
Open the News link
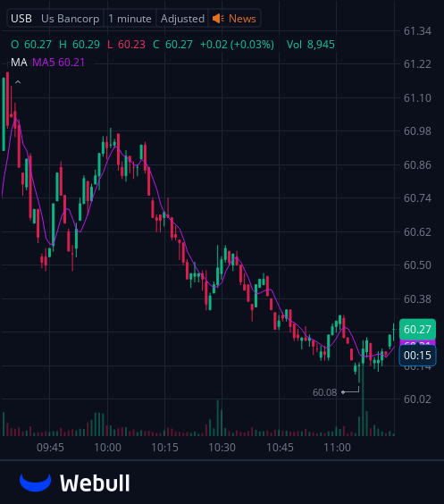click(x=242, y=19)
